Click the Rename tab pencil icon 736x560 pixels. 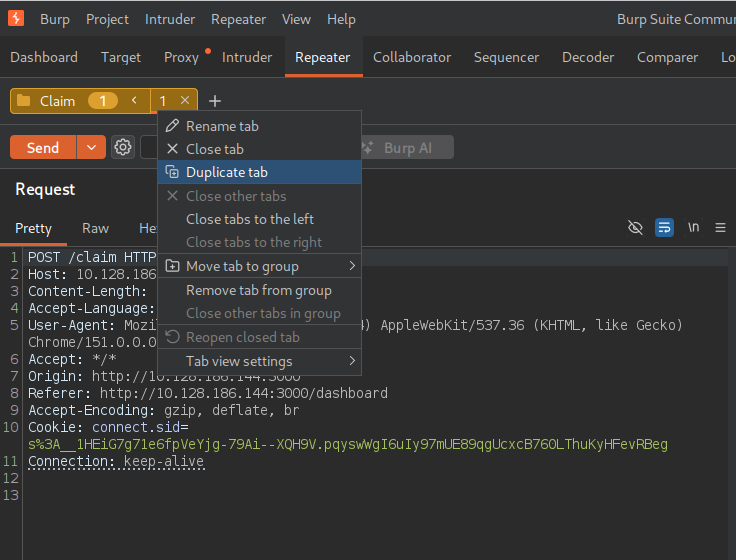(172, 125)
